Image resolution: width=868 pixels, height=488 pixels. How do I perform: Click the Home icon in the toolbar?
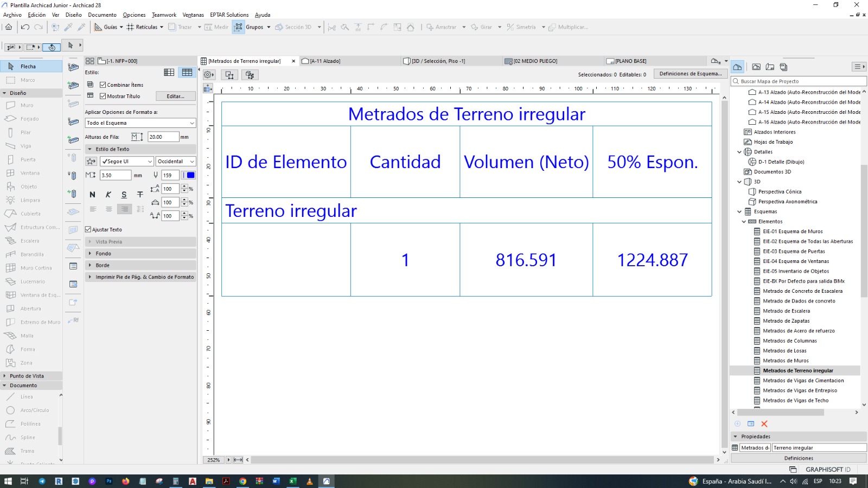9,27
